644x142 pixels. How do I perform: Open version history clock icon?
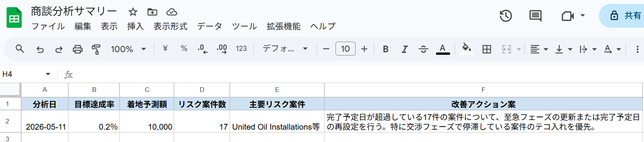point(506,16)
